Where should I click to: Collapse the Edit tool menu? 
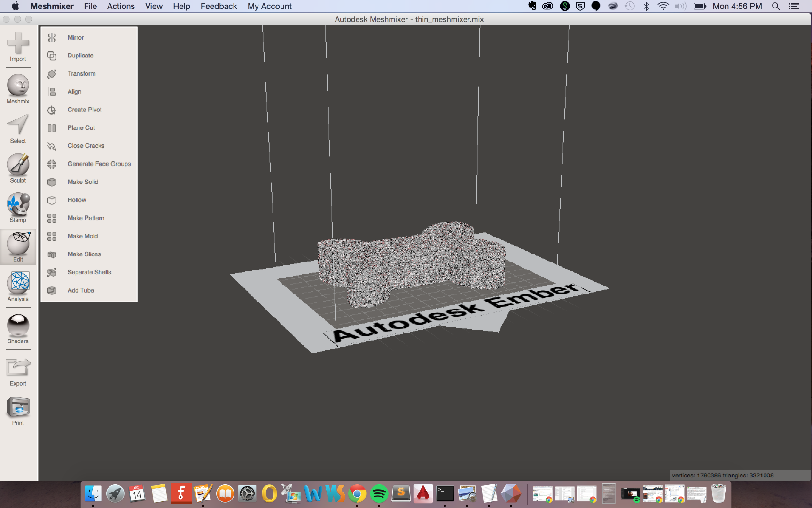click(x=18, y=246)
